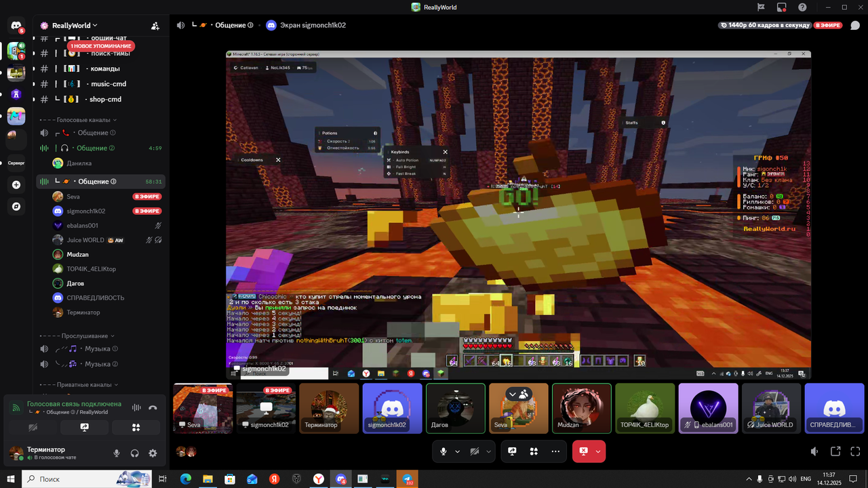Leave the stream with the red button
The width and height of the screenshot is (868, 488).
point(583,451)
